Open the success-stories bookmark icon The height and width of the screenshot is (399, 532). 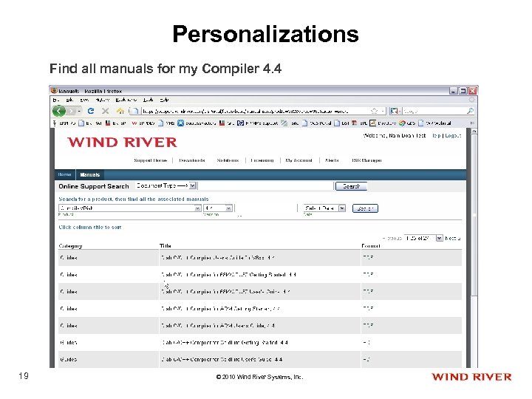click(180, 123)
